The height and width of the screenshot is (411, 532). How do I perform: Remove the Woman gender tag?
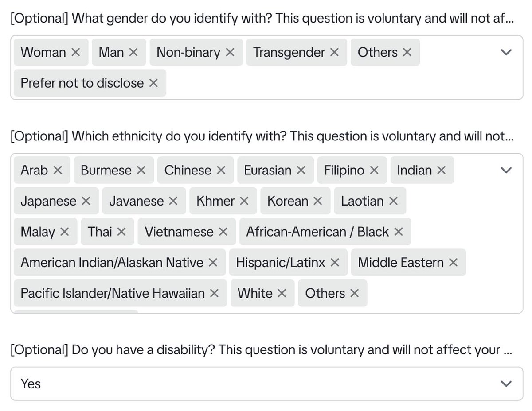[x=76, y=53]
